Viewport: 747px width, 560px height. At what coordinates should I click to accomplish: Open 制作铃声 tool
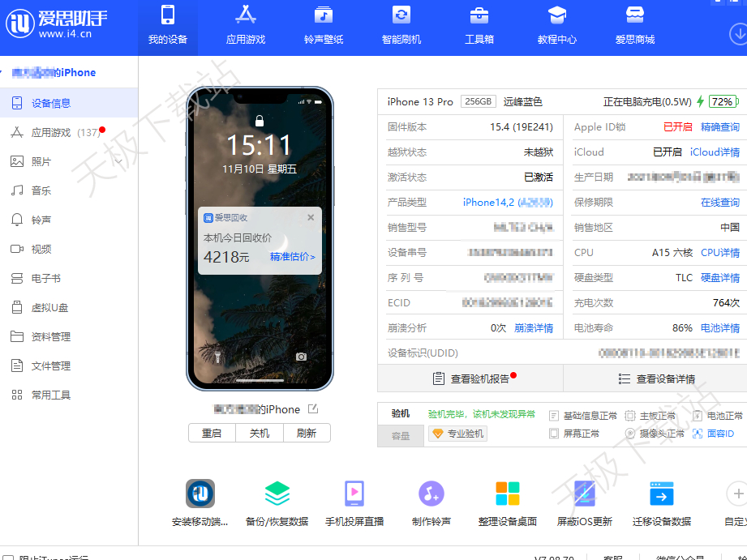[431, 502]
